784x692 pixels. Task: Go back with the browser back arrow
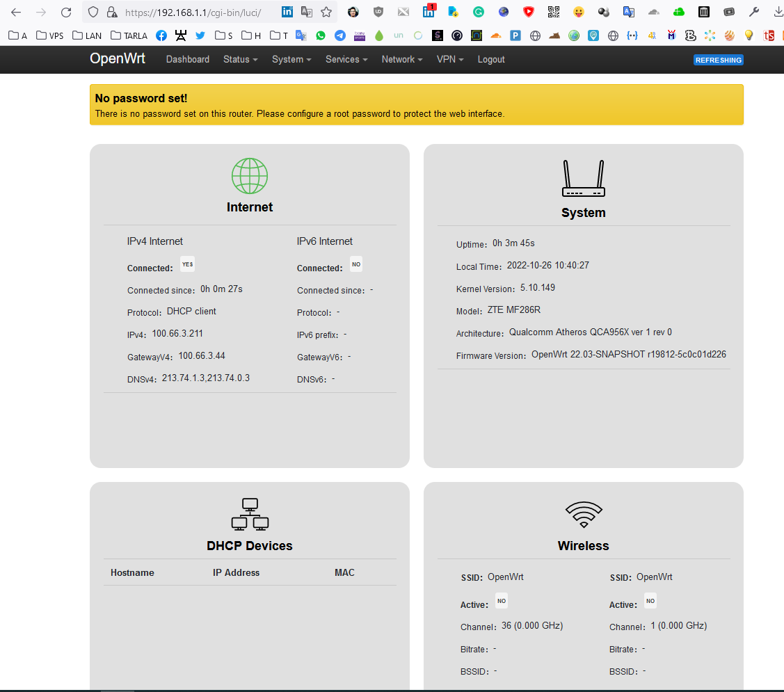(x=16, y=13)
